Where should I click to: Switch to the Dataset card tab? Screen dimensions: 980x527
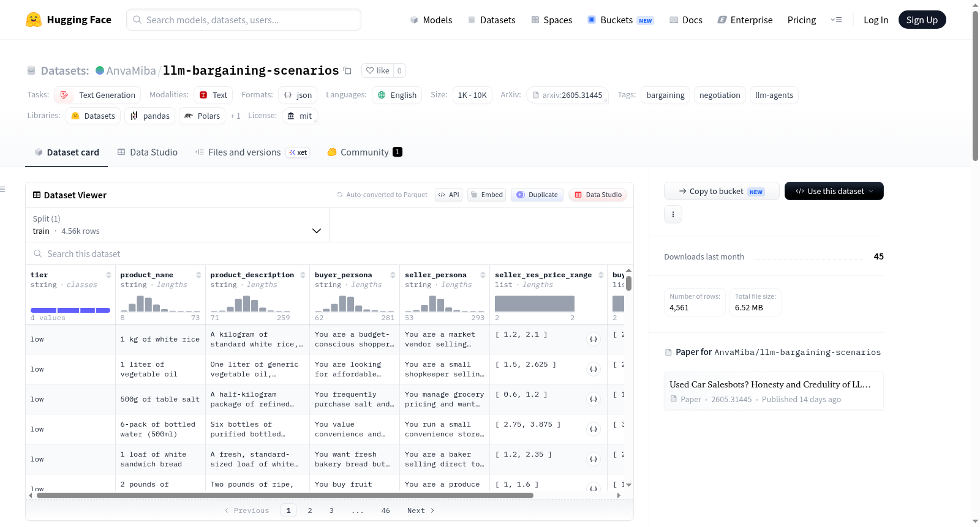[x=67, y=152]
